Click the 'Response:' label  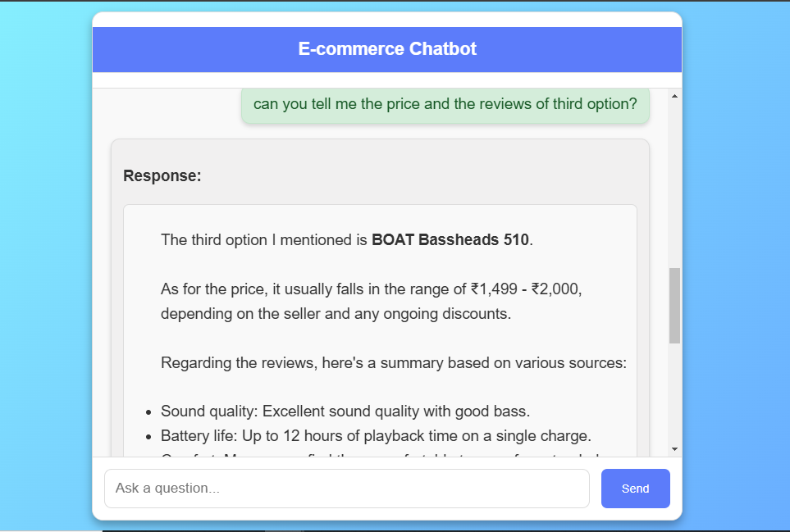[x=162, y=175]
